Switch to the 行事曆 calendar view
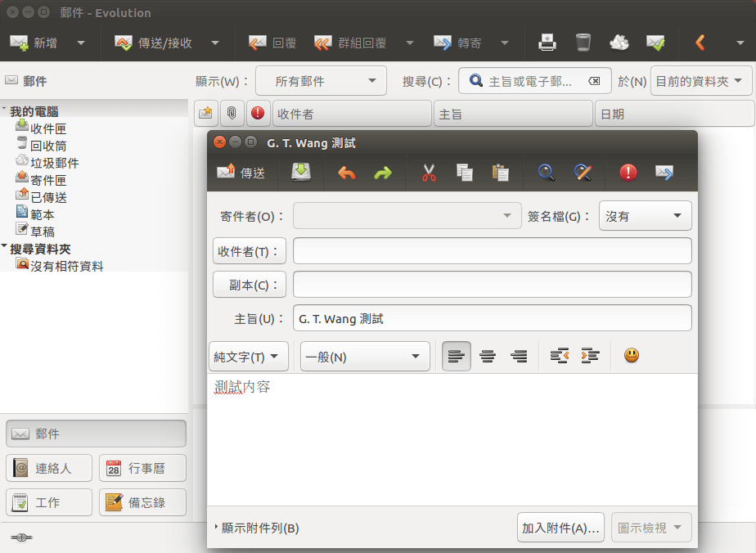The width and height of the screenshot is (756, 553). point(142,469)
